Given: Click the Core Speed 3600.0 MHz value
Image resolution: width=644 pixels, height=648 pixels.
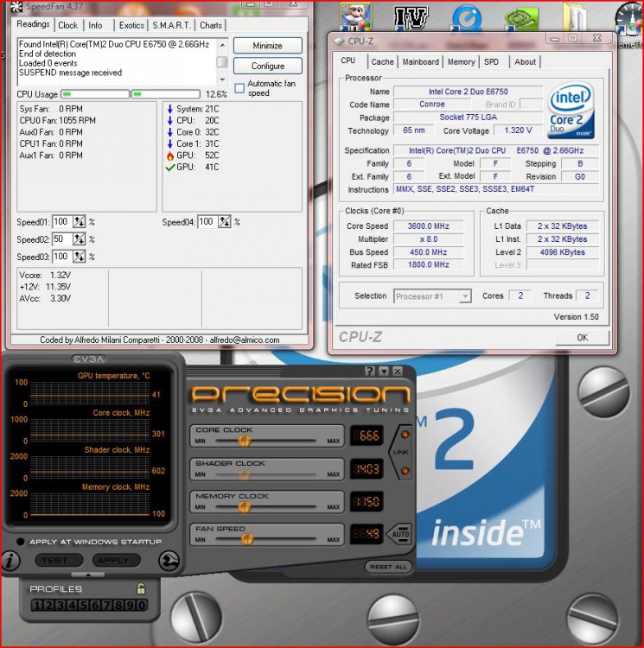Looking at the screenshot, I should point(428,226).
